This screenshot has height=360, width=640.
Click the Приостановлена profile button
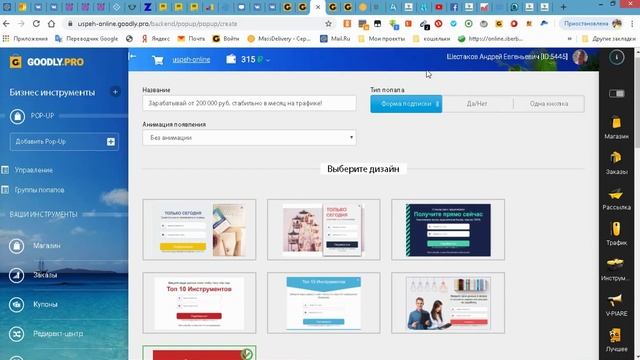tap(592, 24)
